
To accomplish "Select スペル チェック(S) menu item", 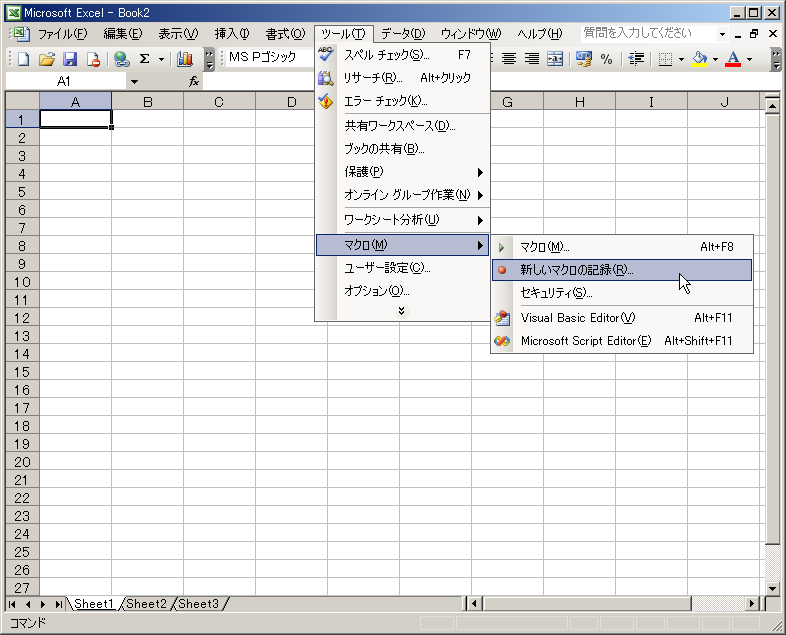I will (403, 55).
